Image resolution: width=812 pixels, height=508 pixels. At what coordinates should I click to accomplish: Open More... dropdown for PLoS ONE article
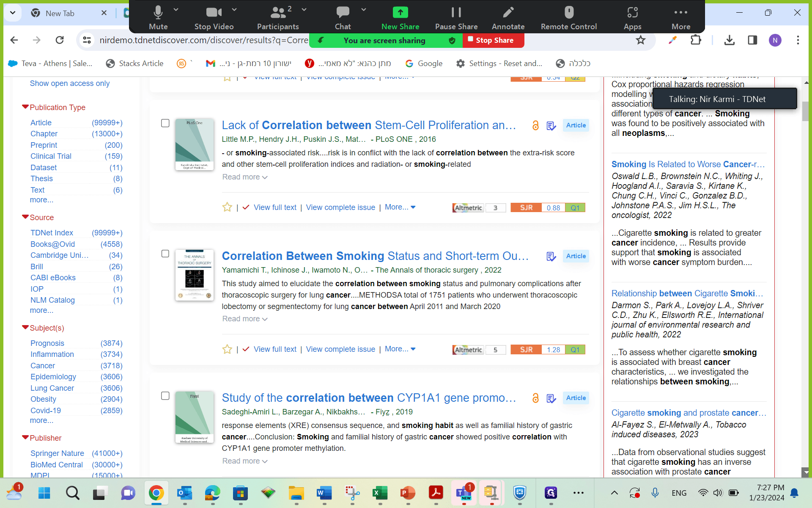coord(400,207)
